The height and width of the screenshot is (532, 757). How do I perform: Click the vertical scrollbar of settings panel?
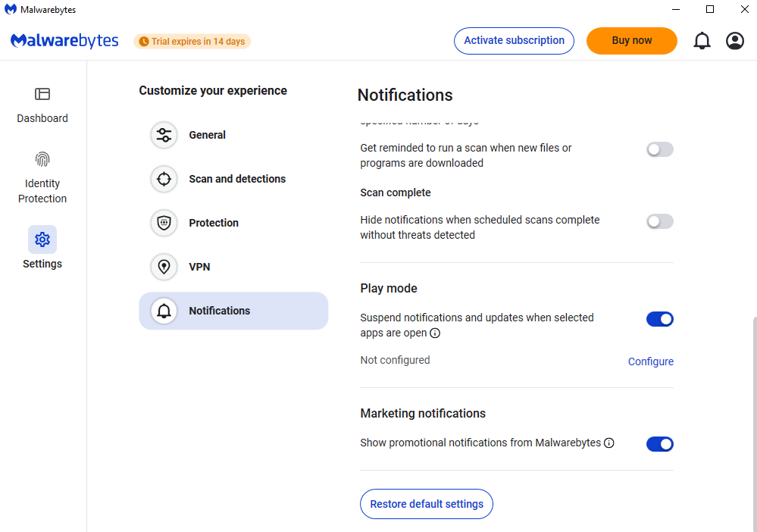pyautogui.click(x=755, y=424)
